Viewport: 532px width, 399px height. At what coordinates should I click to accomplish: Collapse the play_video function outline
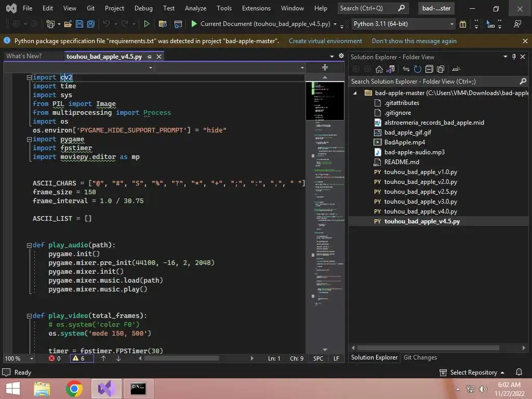[x=29, y=316]
